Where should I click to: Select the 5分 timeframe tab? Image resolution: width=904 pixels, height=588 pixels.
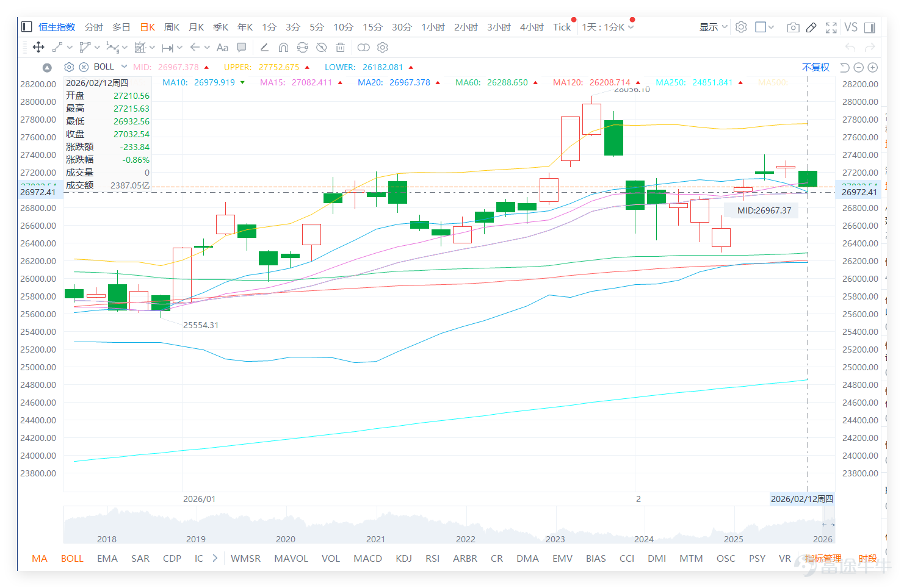(x=317, y=27)
